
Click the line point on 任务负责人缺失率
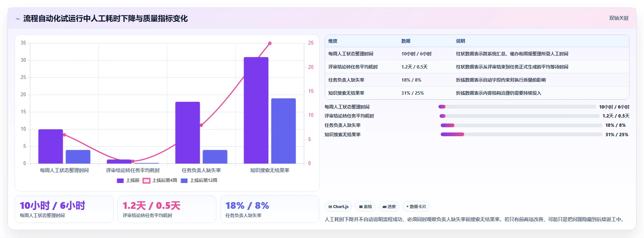point(201,125)
